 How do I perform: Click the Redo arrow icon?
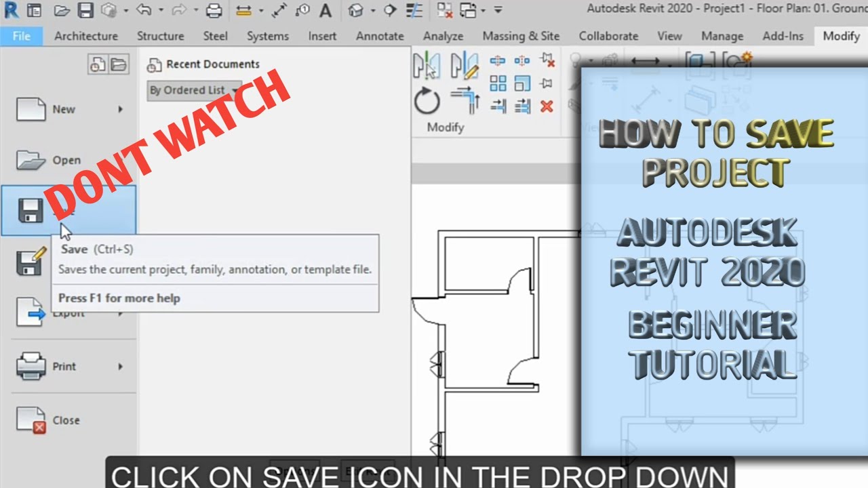tap(180, 9)
